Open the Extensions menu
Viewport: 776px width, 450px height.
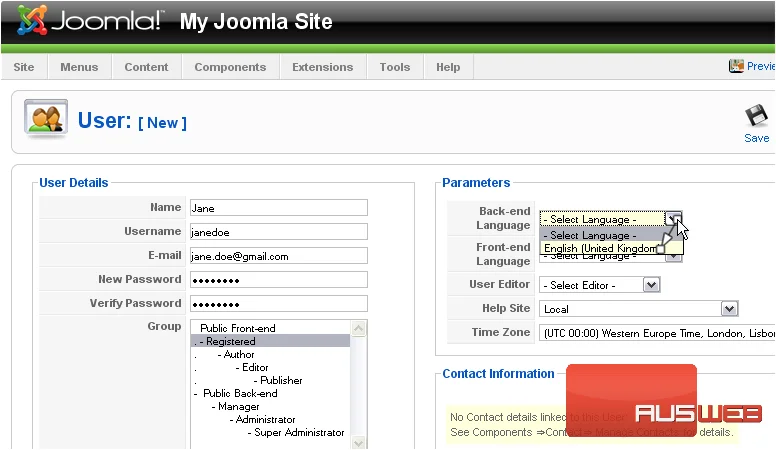(323, 67)
